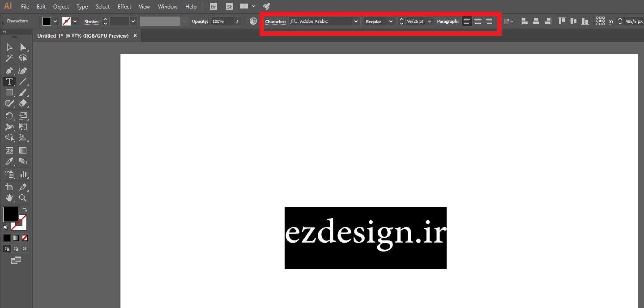Enable Draw Inside mode
Screen dimensions: 644x308
(25, 248)
